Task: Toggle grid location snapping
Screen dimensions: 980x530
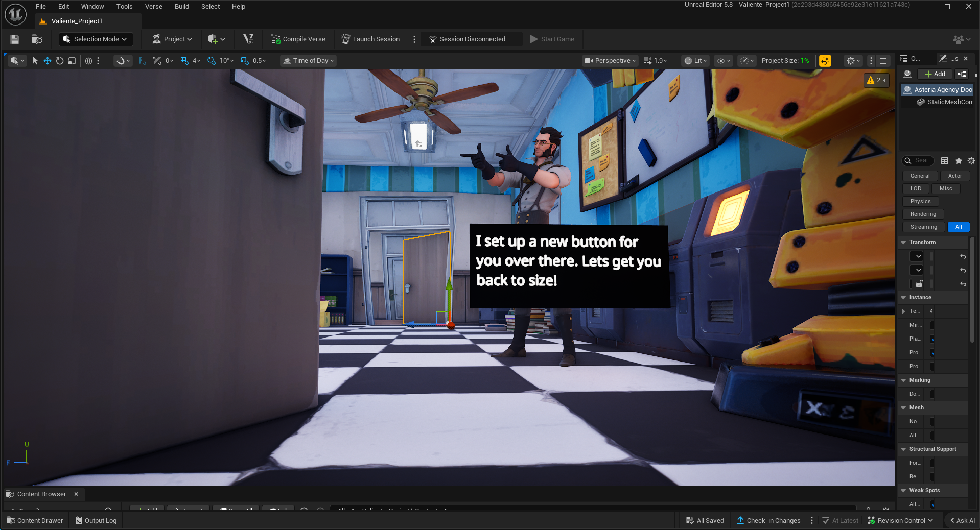Action: click(184, 61)
